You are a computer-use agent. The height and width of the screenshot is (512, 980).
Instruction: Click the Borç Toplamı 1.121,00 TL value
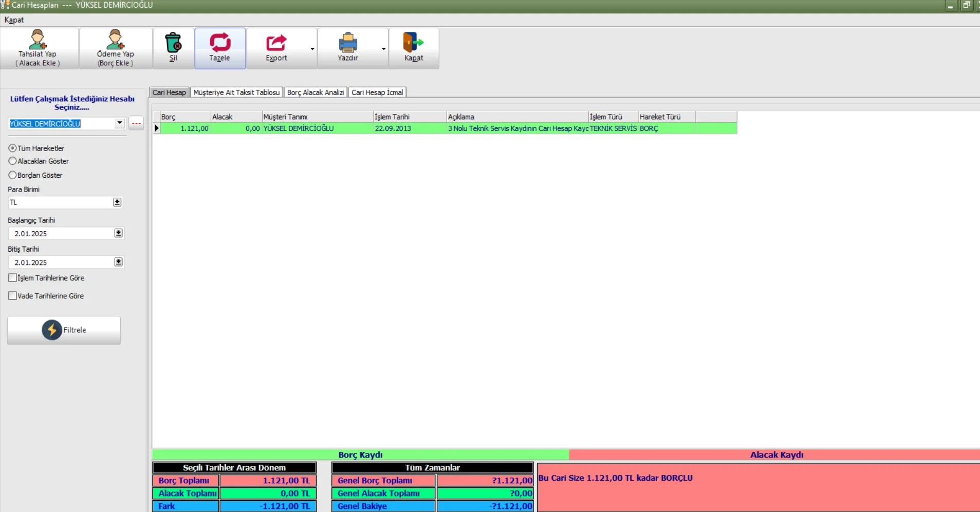(268, 480)
